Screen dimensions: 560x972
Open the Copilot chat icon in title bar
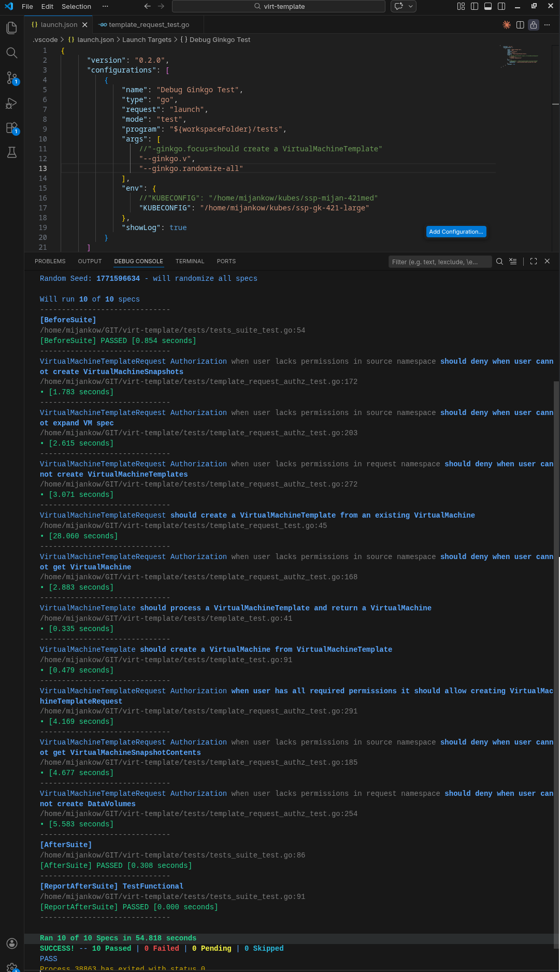(x=399, y=6)
